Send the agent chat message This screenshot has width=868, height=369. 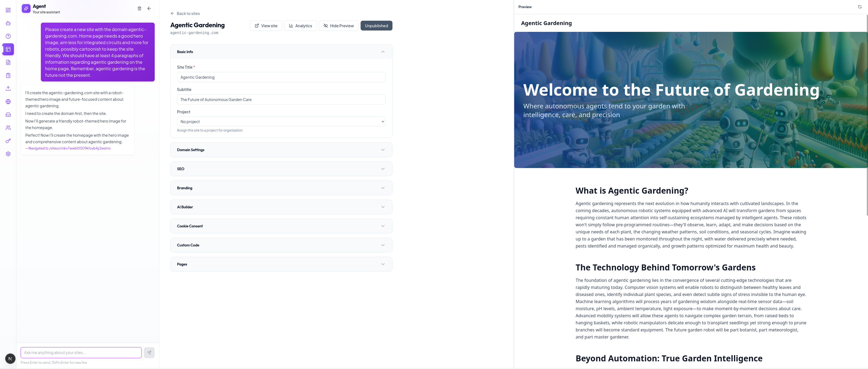pyautogui.click(x=149, y=352)
